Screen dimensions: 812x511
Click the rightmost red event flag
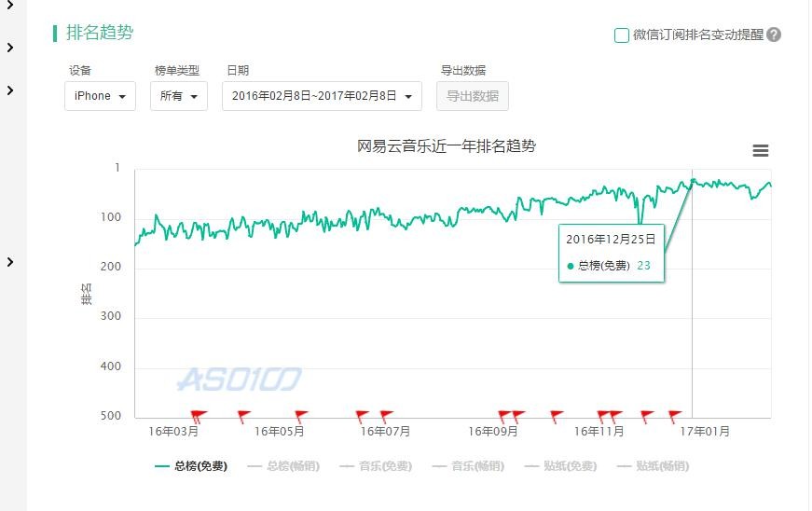click(675, 416)
